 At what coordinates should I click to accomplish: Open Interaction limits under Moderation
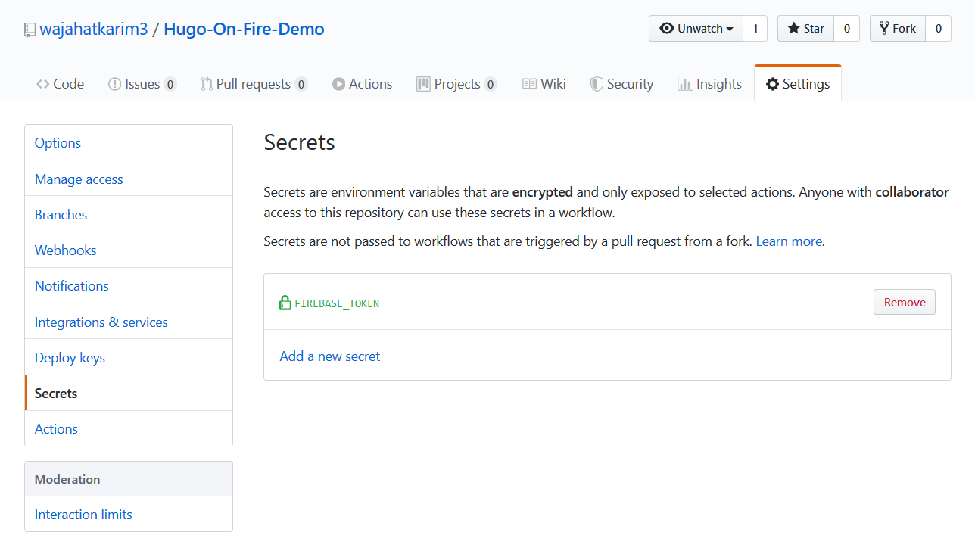coord(129,514)
